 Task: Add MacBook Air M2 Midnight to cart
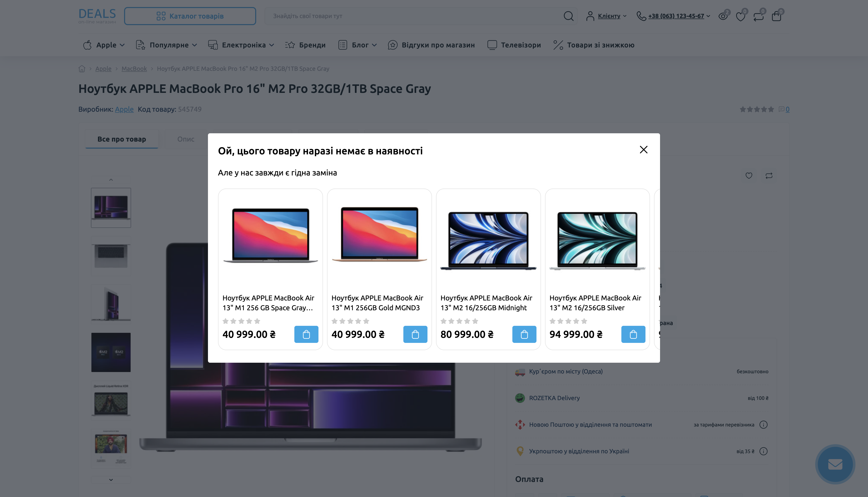[x=524, y=334]
